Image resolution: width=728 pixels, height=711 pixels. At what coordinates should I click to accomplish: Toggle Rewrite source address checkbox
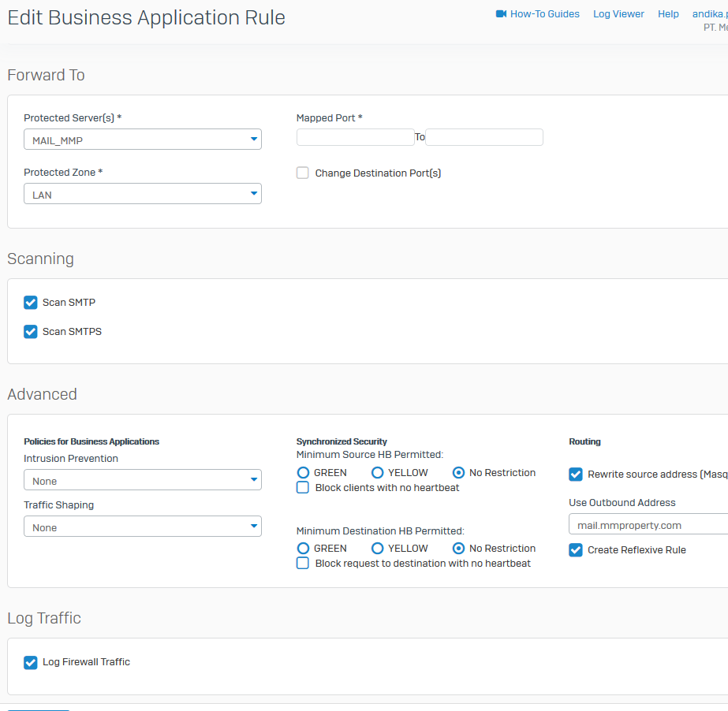coord(576,475)
